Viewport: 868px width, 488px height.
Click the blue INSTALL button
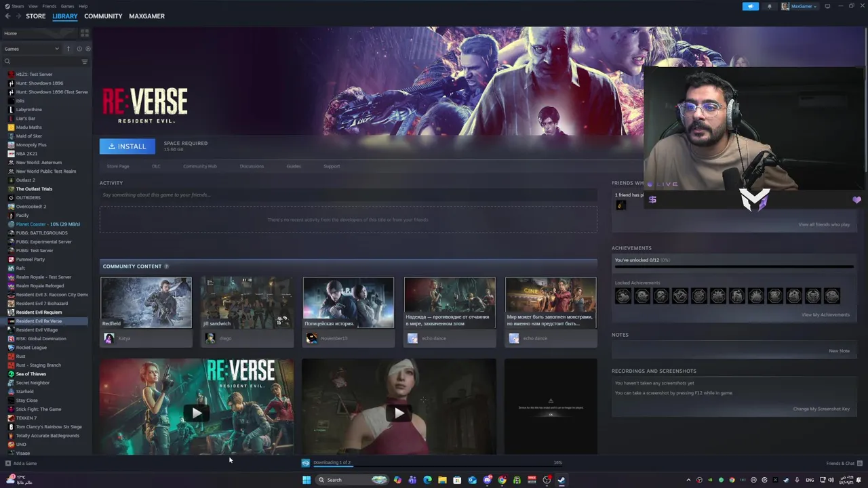coord(127,146)
